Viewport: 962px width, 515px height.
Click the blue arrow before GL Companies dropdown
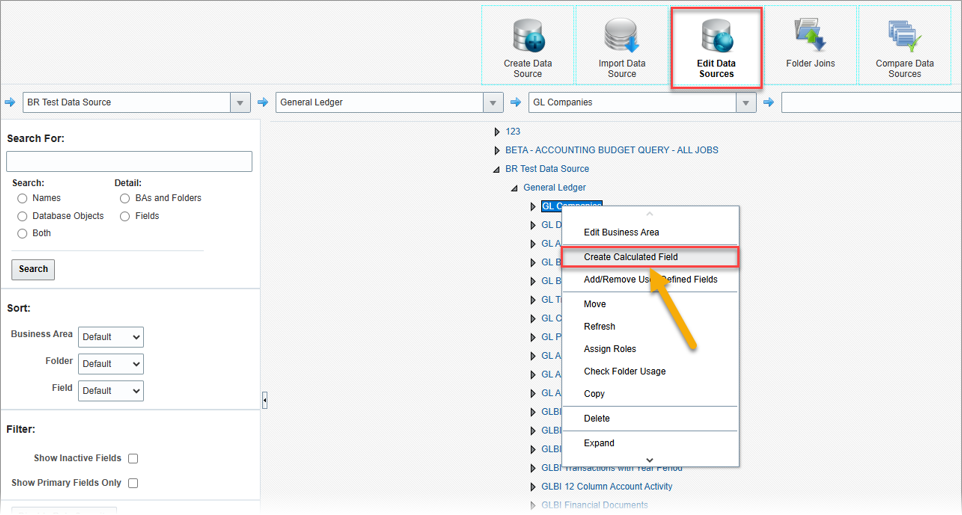[x=515, y=102]
